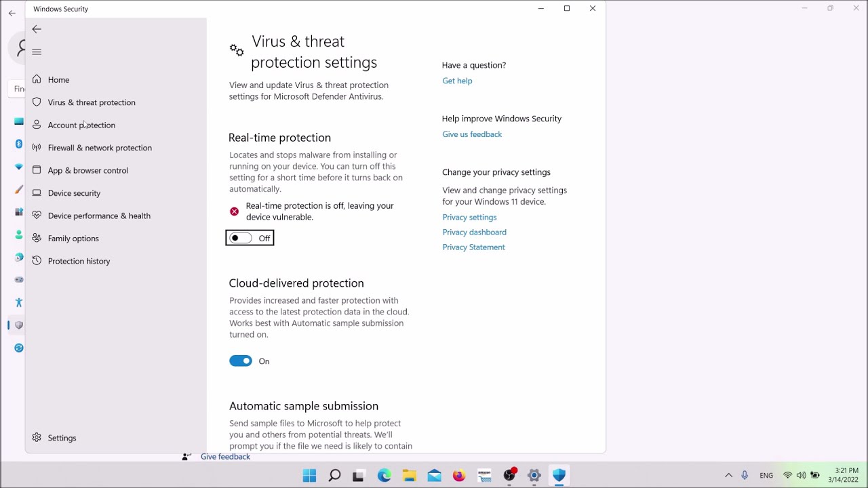Open the ENG language input switcher
This screenshot has width=868, height=488.
[766, 476]
